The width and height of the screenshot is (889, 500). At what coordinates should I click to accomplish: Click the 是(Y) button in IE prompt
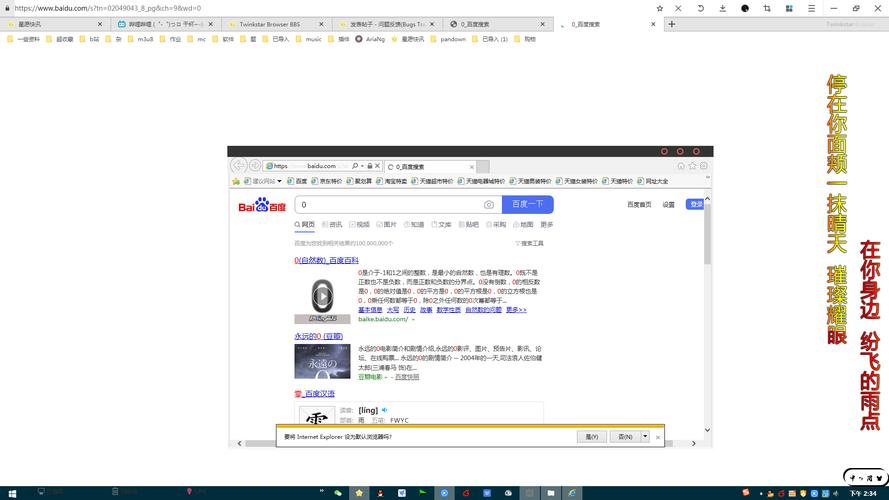pos(591,437)
